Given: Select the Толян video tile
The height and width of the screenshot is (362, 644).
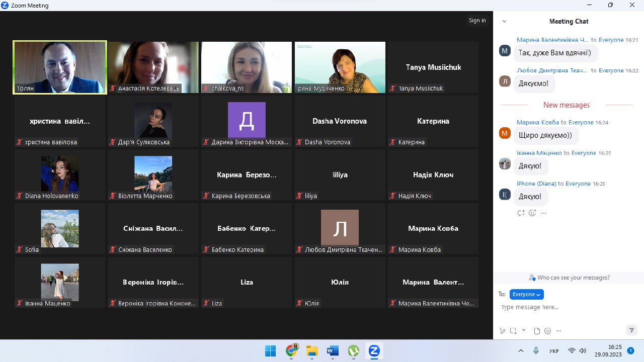Looking at the screenshot, I should pos(60,67).
